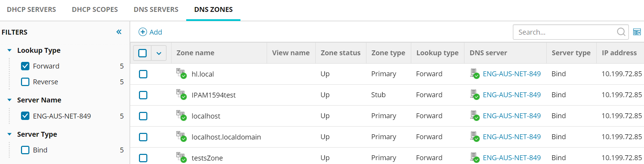Switch to the DHCP Scopes tab
This screenshot has height=164, width=644.
coord(95,9)
